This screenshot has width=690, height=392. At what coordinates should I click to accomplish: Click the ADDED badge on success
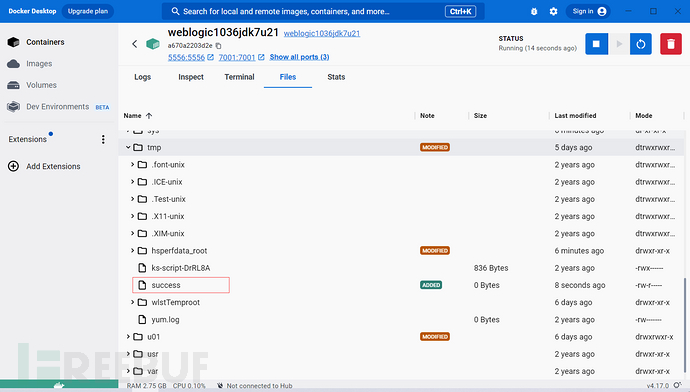coord(431,285)
